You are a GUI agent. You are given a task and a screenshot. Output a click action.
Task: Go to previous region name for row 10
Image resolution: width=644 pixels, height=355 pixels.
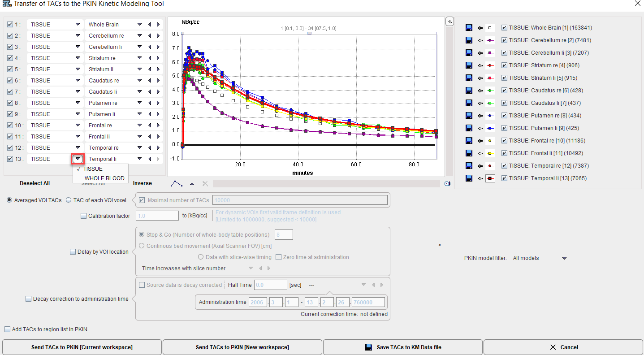(x=150, y=126)
